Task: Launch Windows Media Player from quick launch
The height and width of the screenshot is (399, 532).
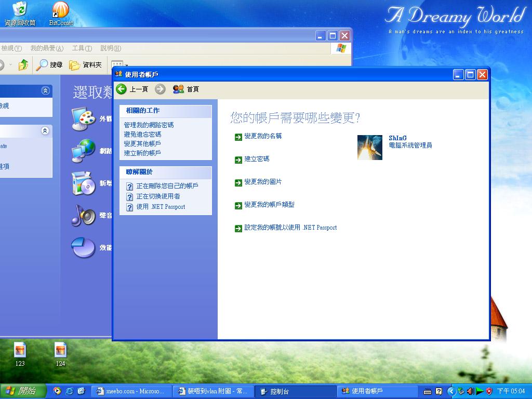Action: 57,391
